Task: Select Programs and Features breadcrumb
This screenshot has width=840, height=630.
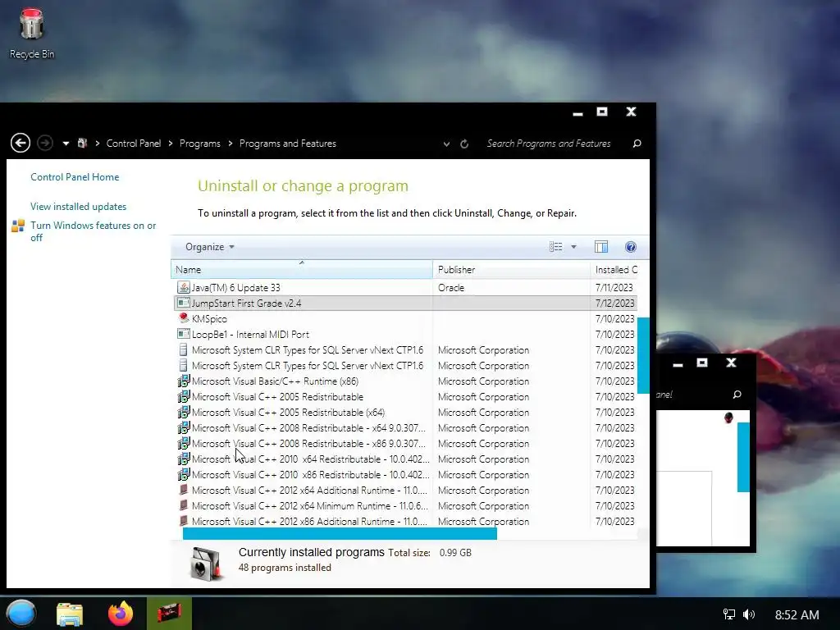Action: click(x=288, y=144)
